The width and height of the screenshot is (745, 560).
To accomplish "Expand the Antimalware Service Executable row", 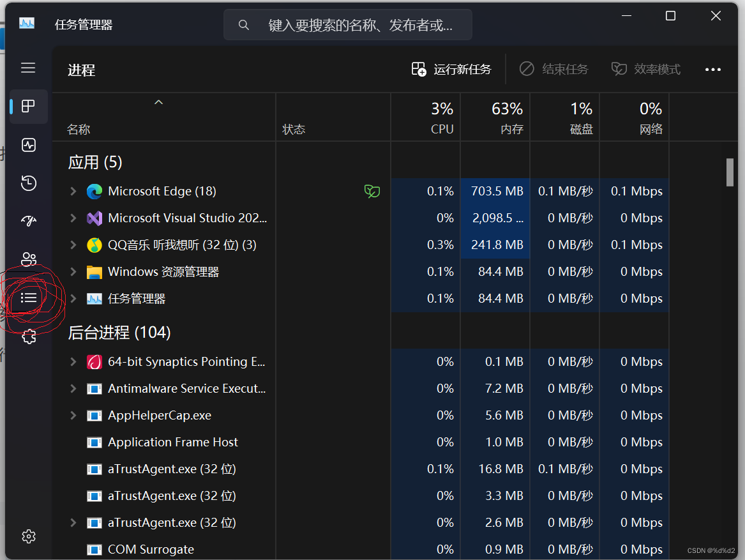I will [x=73, y=388].
